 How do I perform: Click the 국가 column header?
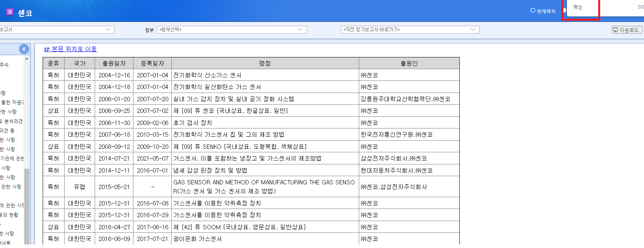[79, 63]
